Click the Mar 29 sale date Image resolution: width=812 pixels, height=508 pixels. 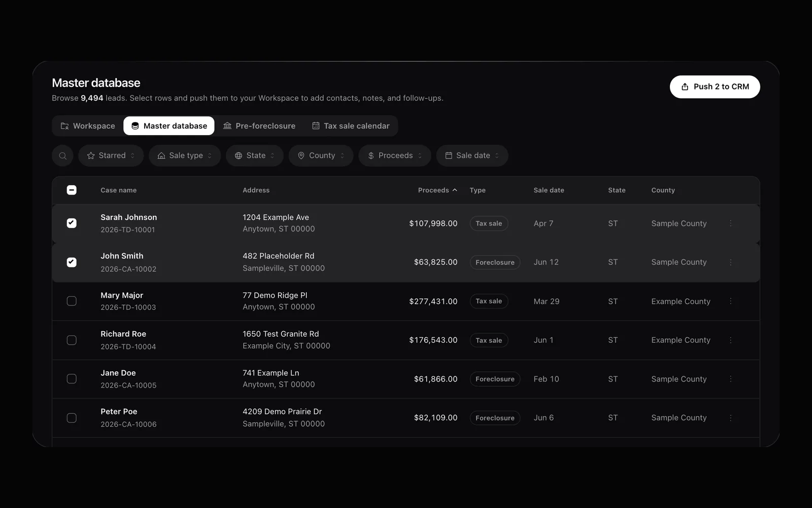coord(546,301)
